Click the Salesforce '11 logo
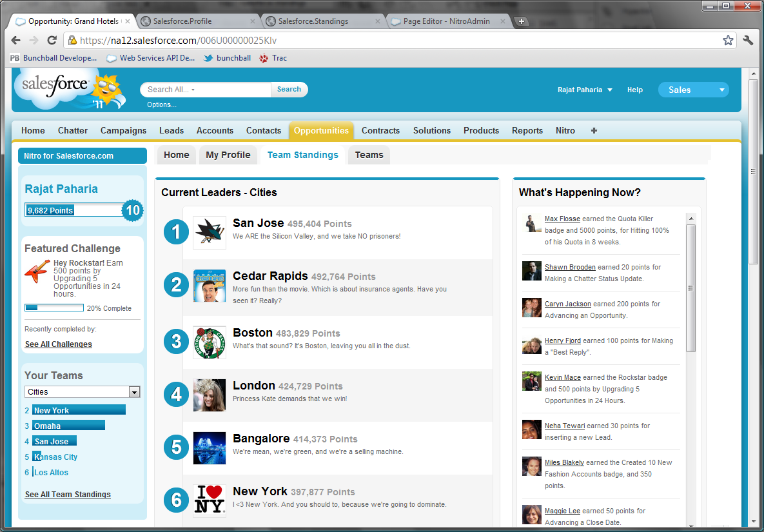764x532 pixels. (71, 89)
